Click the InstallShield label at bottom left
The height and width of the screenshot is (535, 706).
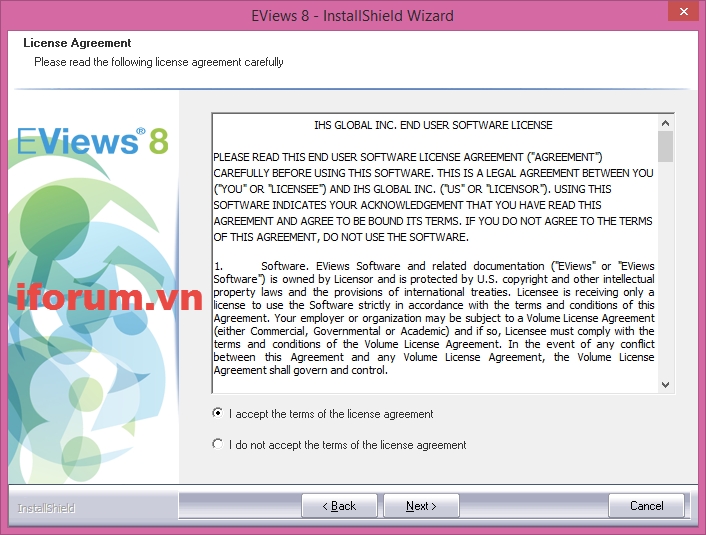[46, 508]
